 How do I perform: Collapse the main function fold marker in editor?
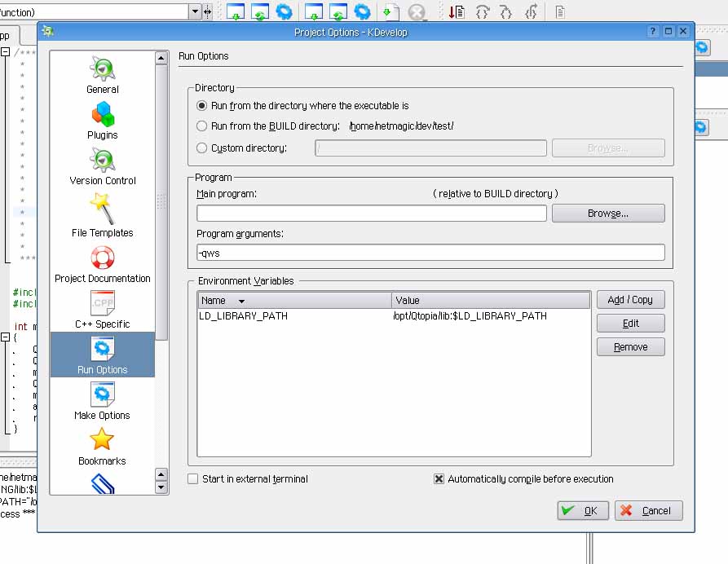5,337
